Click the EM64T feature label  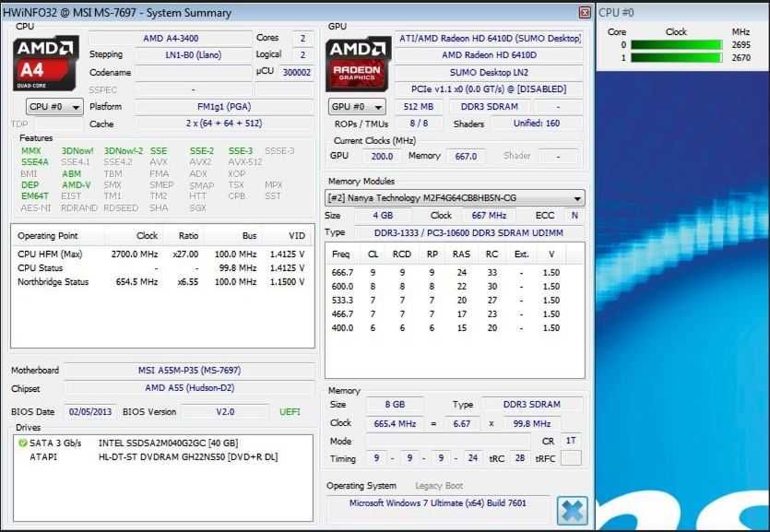35,195
